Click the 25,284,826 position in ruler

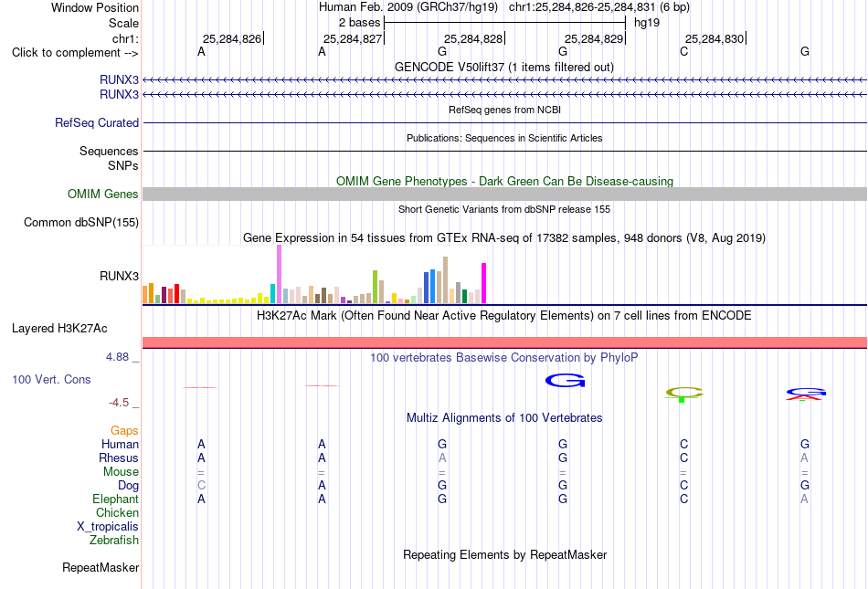coord(232,38)
